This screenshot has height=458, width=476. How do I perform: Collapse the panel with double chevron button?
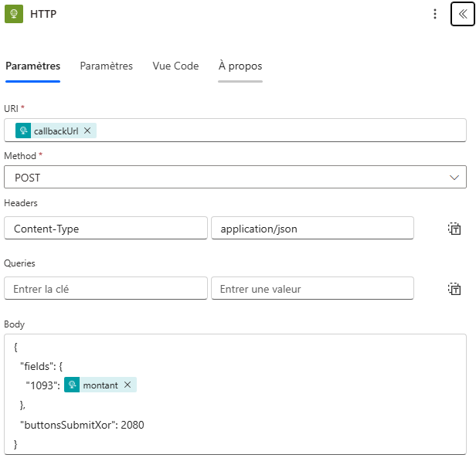click(x=462, y=15)
